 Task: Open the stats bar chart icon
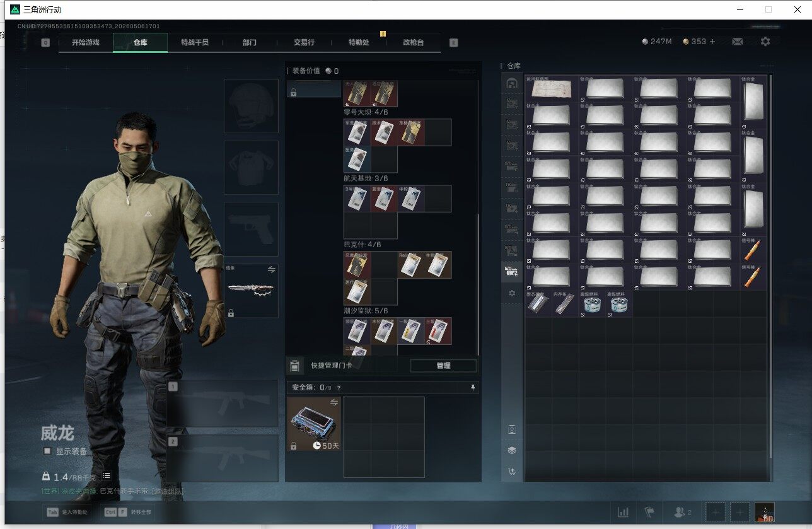coord(623,513)
